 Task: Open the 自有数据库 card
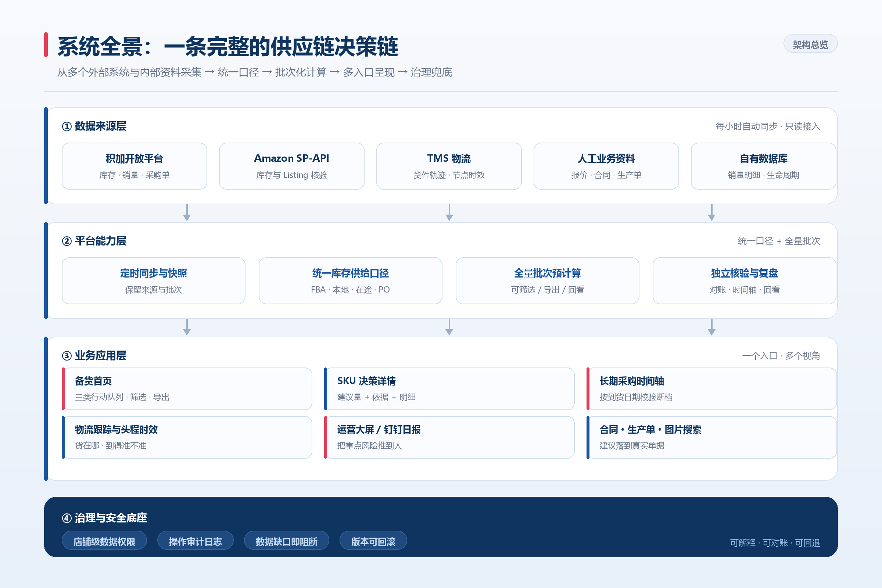tap(763, 166)
